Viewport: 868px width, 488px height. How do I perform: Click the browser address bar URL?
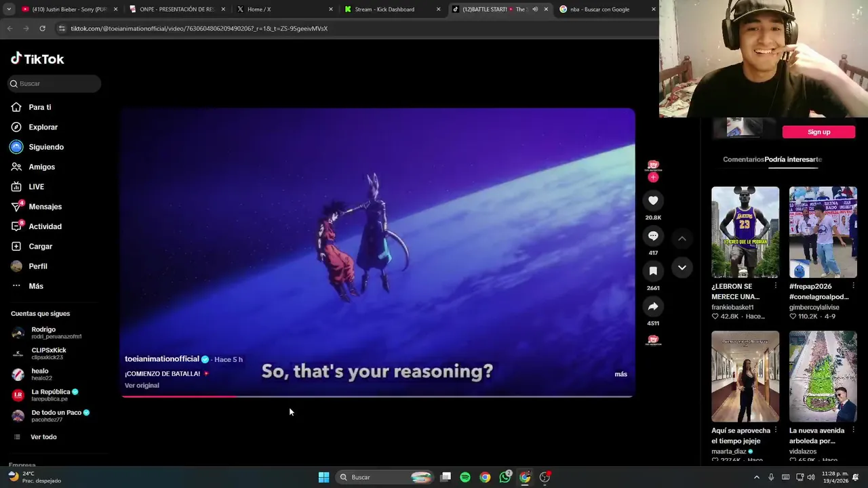coord(199,28)
